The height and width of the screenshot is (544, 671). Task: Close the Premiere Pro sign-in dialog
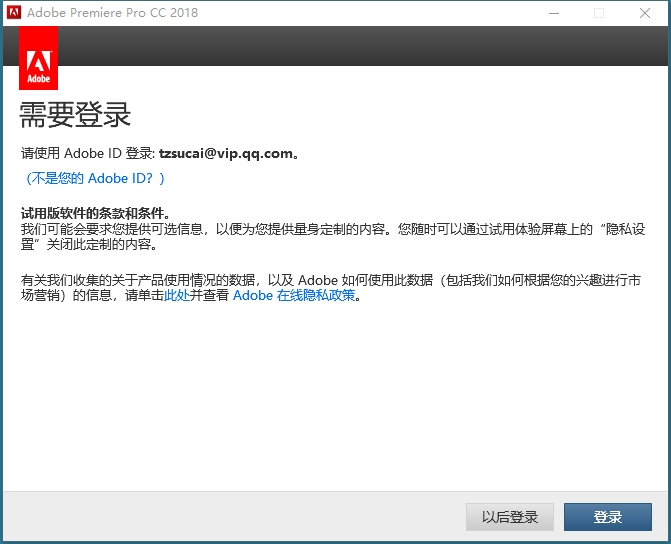pyautogui.click(x=645, y=13)
